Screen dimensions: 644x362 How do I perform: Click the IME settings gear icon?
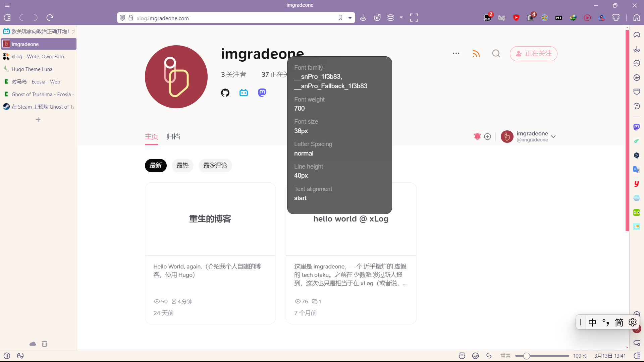click(x=633, y=322)
